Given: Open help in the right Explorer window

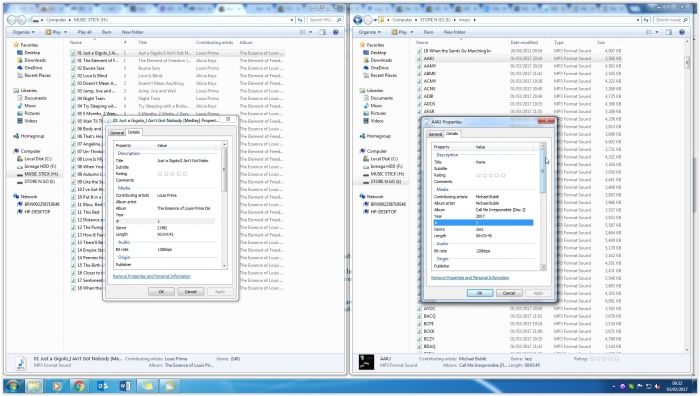Looking at the screenshot, I should (x=682, y=32).
